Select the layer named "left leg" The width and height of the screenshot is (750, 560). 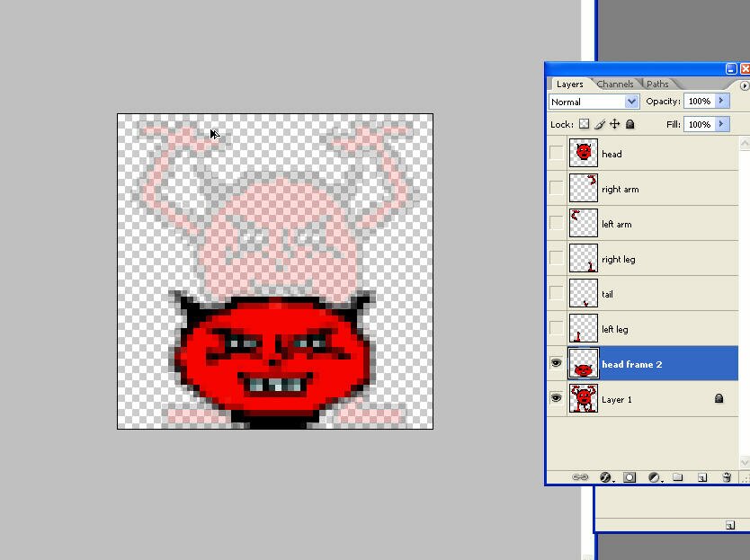(x=614, y=330)
